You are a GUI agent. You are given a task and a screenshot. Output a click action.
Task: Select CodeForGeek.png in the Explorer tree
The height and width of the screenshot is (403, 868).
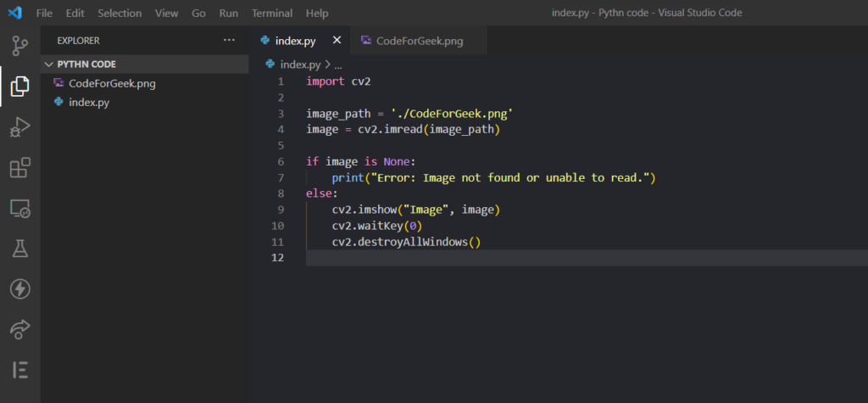[144, 84]
